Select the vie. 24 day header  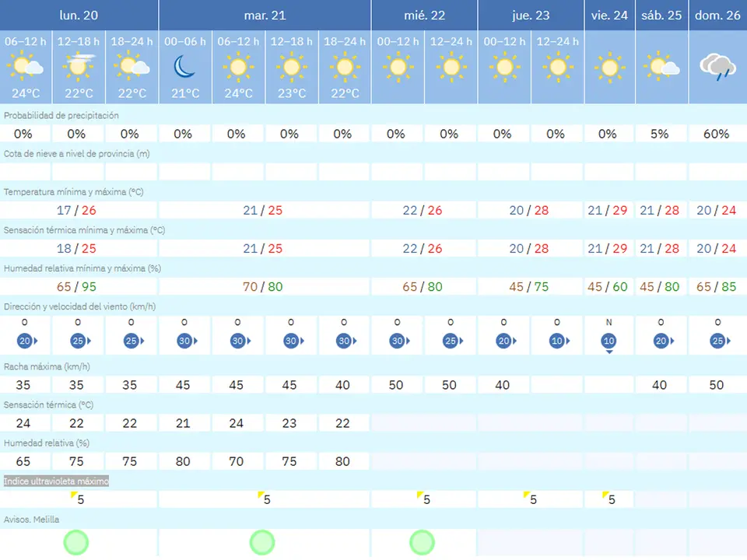click(609, 16)
